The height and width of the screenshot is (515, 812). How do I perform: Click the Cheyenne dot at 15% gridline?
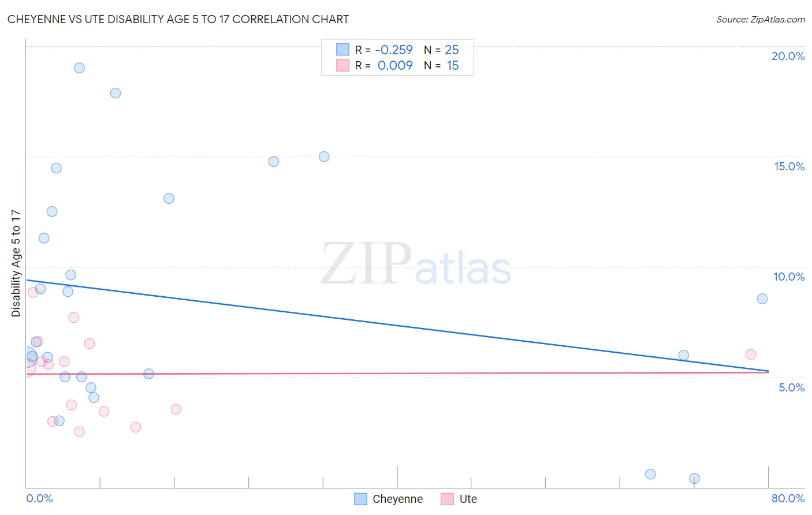(324, 156)
